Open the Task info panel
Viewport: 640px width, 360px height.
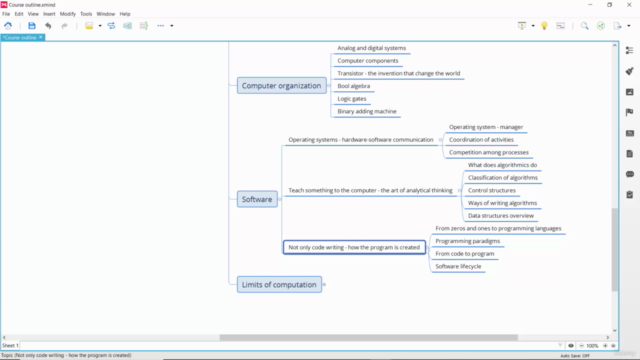(629, 195)
